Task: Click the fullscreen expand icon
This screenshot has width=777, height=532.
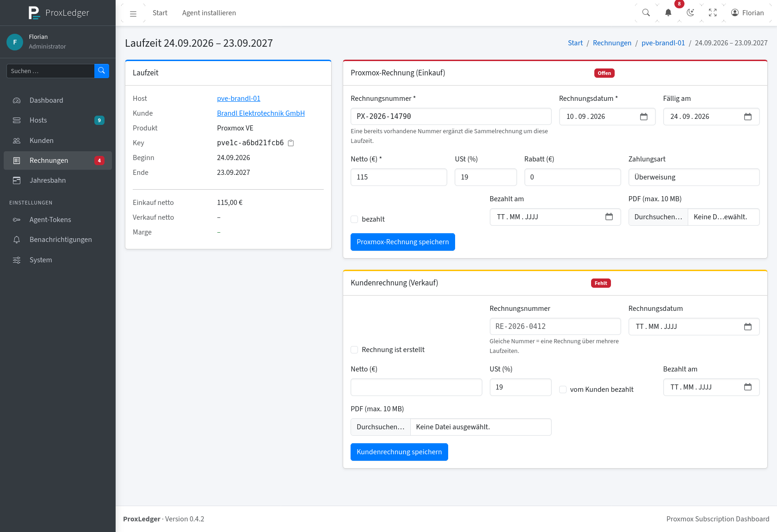Action: pos(713,13)
